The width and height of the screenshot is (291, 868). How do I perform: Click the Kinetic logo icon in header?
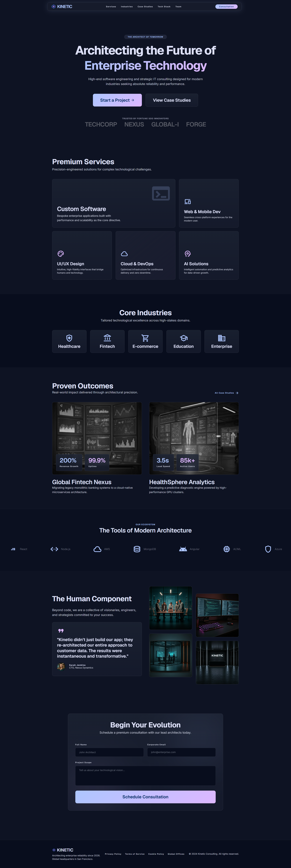pos(54,6)
